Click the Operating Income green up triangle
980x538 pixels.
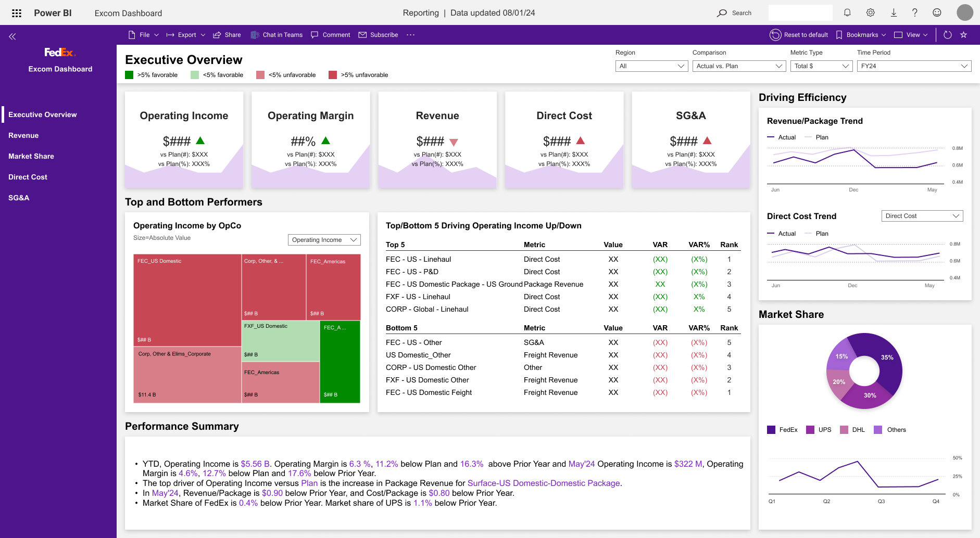click(x=200, y=140)
